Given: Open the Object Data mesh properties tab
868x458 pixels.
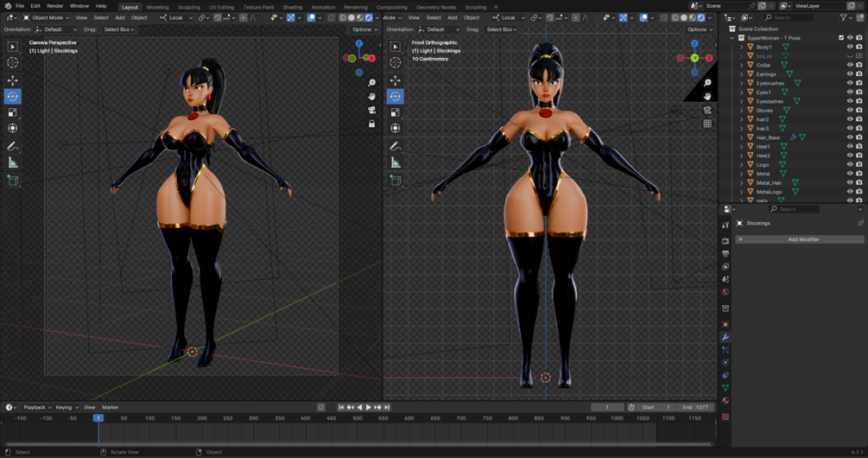Looking at the screenshot, I should point(725,388).
